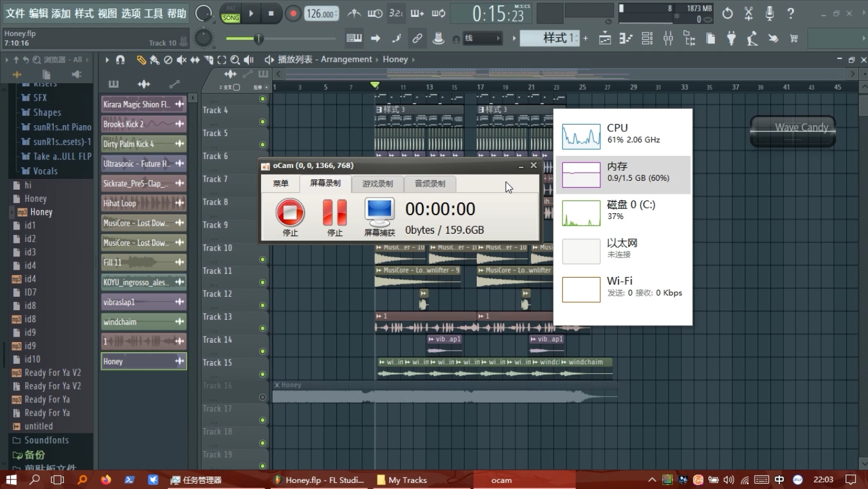The height and width of the screenshot is (489, 868).
Task: Enable wait for input before recording
Action: (x=375, y=13)
